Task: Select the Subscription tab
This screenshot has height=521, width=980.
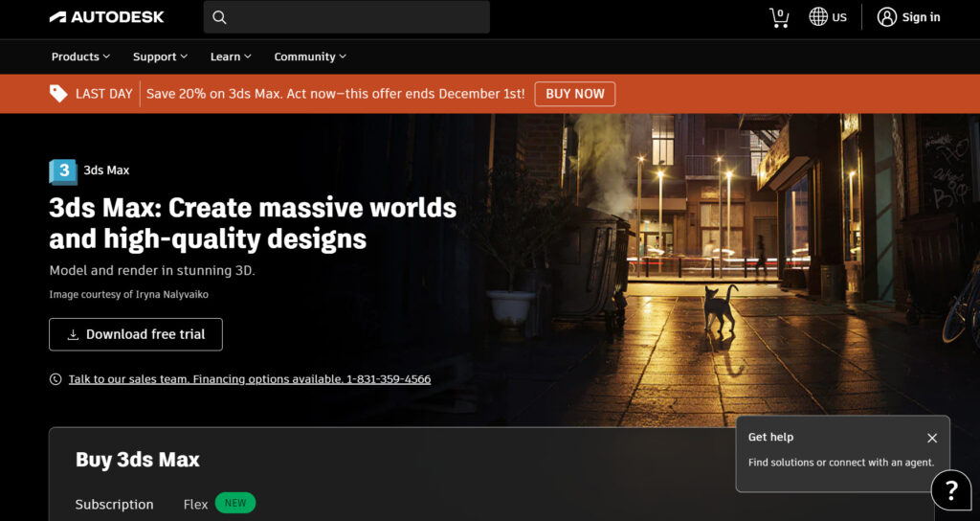Action: click(114, 504)
